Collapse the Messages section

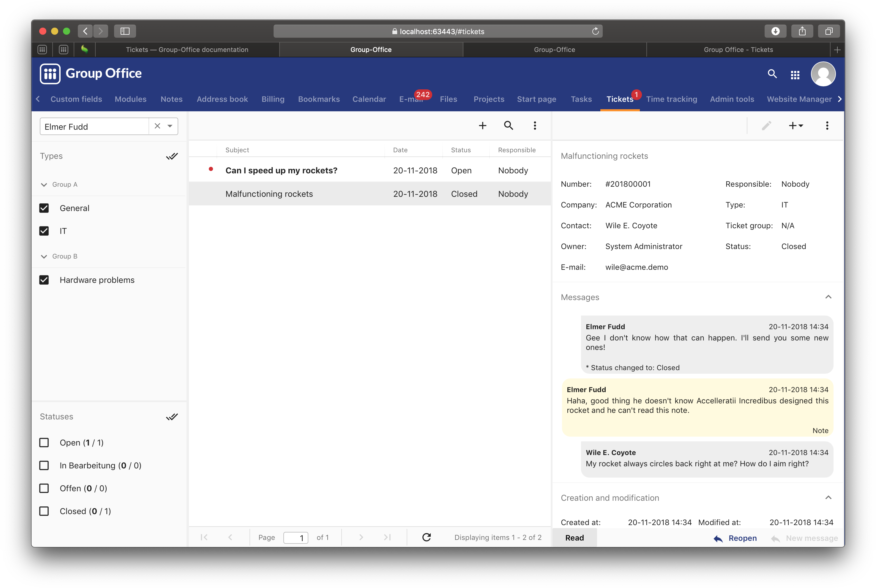(828, 297)
